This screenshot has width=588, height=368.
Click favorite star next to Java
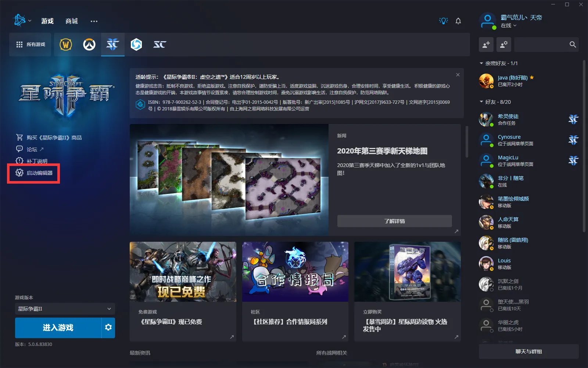532,78
